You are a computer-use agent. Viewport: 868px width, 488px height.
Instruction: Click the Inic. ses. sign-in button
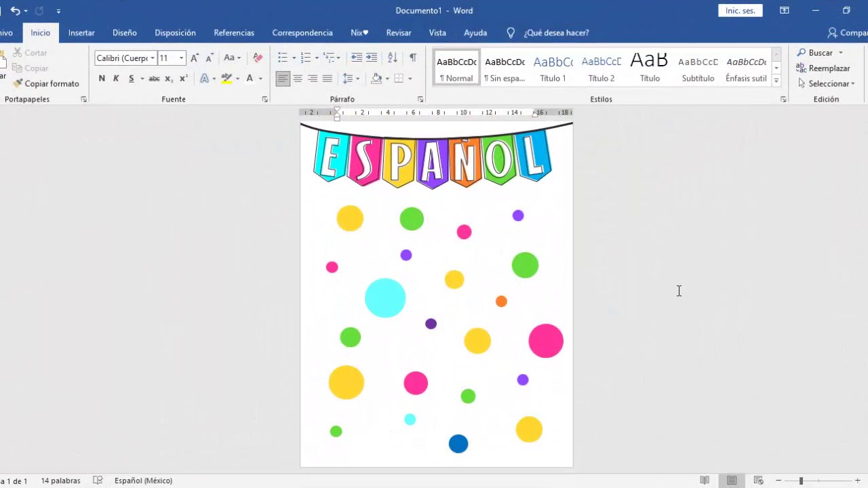(741, 11)
